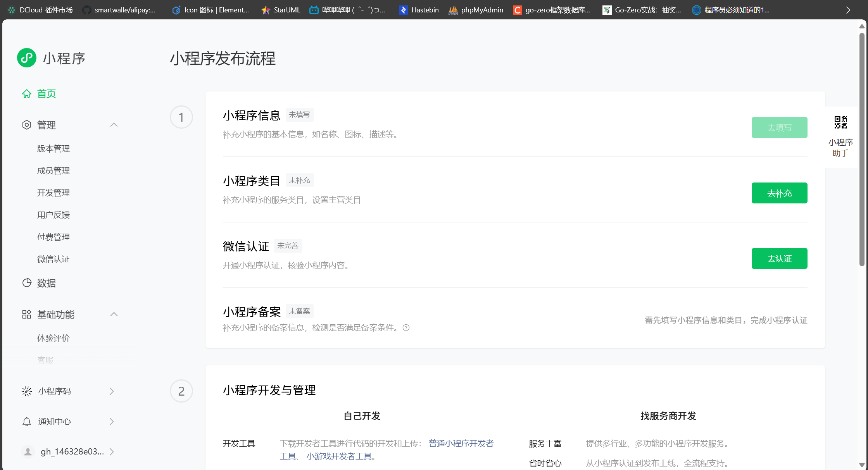868x470 pixels.
Task: Click the 管理 hexagon settings icon
Action: 27,125
